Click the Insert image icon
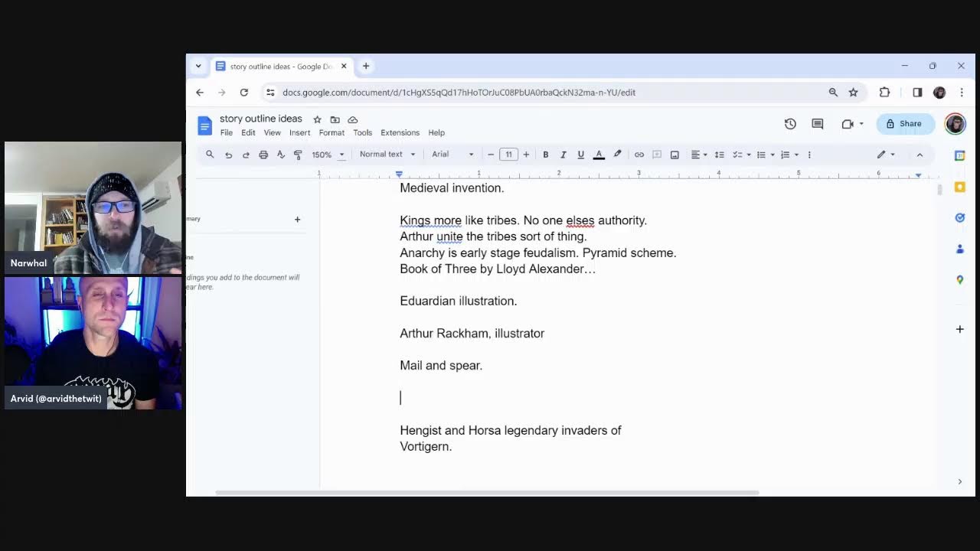The image size is (980, 551). tap(675, 155)
